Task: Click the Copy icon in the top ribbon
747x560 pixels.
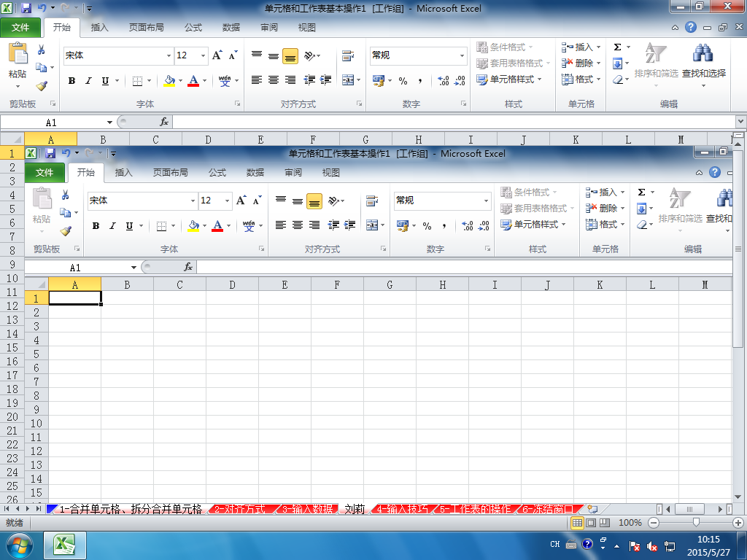Action: coord(42,68)
